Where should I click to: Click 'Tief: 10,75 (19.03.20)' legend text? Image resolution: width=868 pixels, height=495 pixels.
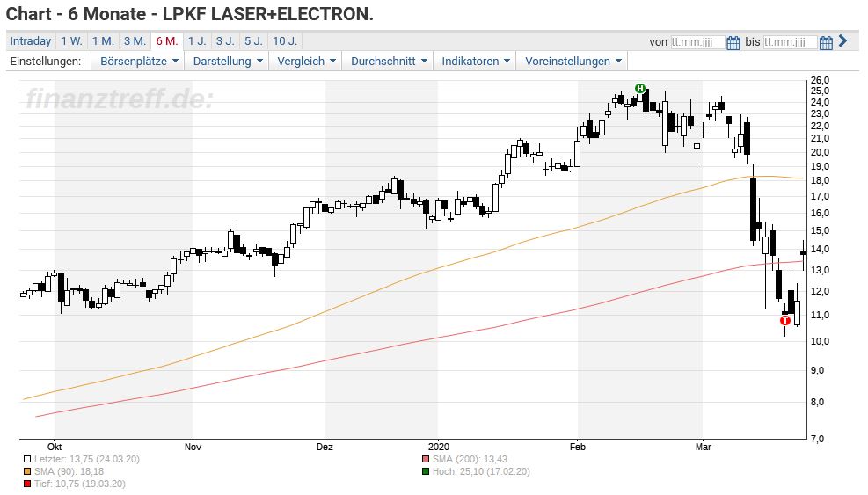(x=80, y=484)
